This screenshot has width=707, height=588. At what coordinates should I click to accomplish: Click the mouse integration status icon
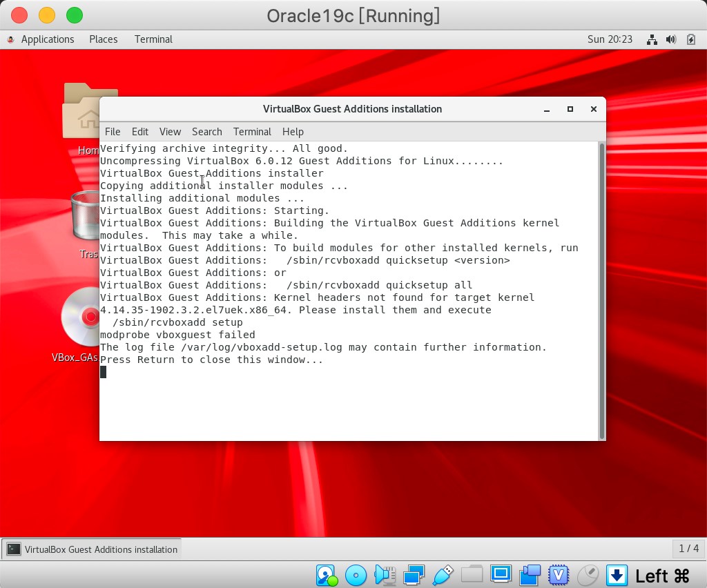click(588, 576)
